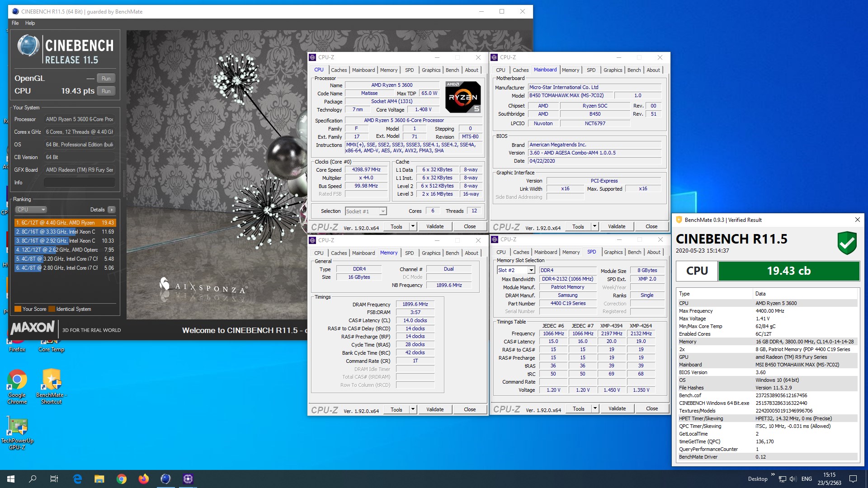
Task: Click the DRAM Frequency value 1899.6 MHz
Action: (415, 304)
